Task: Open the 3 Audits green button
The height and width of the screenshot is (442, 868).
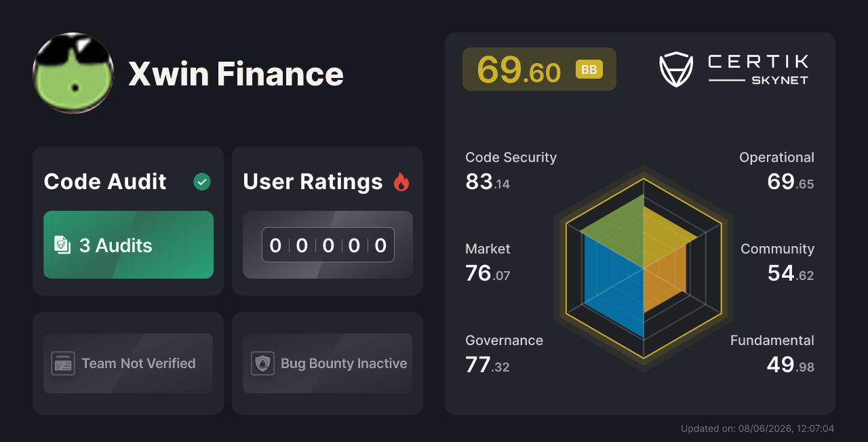Action: 128,245
